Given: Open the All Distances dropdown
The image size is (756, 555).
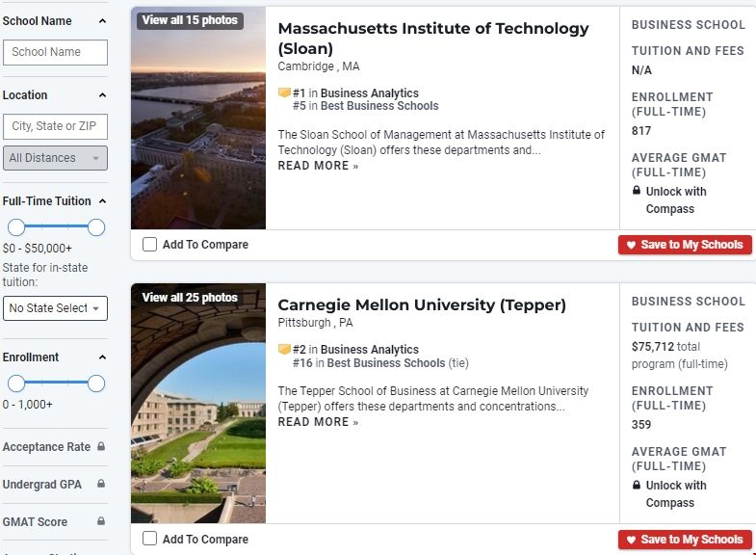Looking at the screenshot, I should tap(55, 158).
